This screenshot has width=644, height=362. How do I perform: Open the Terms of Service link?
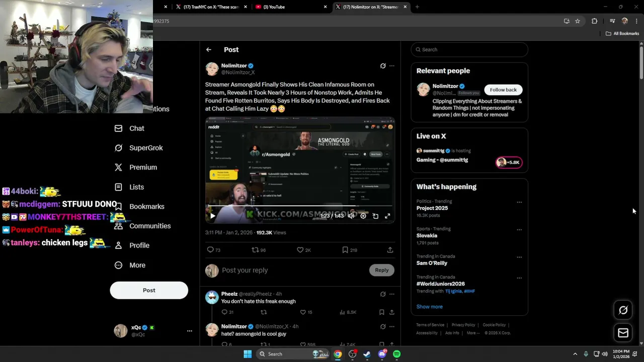tap(430, 325)
